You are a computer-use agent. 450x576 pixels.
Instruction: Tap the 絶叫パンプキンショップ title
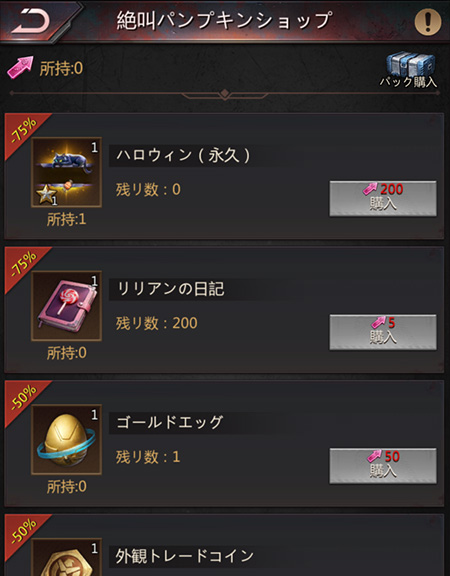224,20
